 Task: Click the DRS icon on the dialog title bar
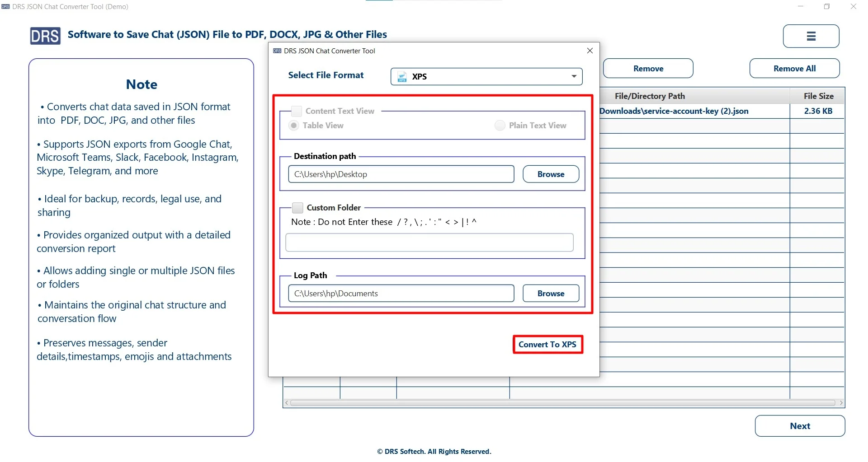[x=276, y=51]
